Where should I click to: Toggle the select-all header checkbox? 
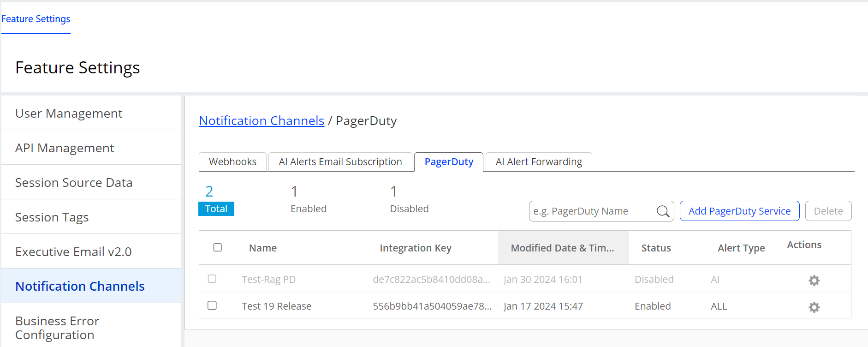click(218, 247)
